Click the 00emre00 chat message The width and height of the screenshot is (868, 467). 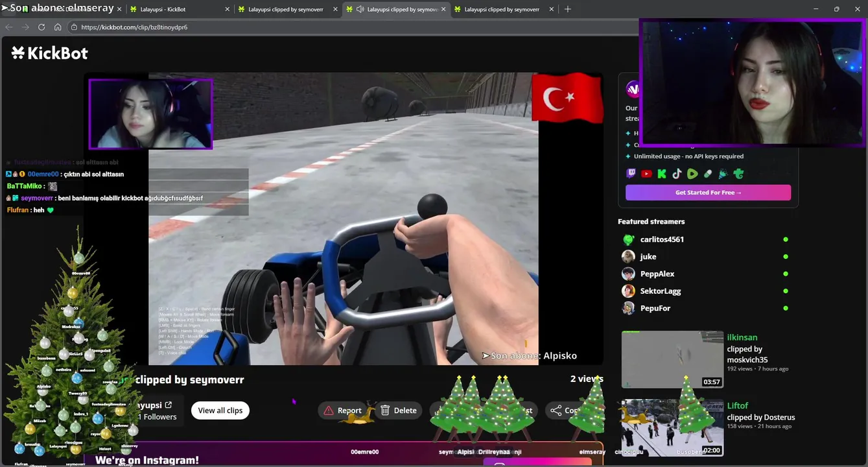(x=65, y=174)
